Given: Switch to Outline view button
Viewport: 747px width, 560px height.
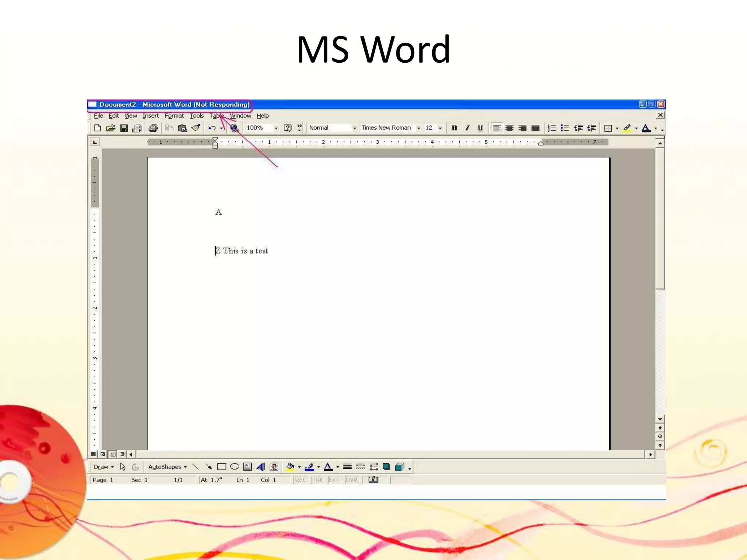Looking at the screenshot, I should [x=122, y=454].
